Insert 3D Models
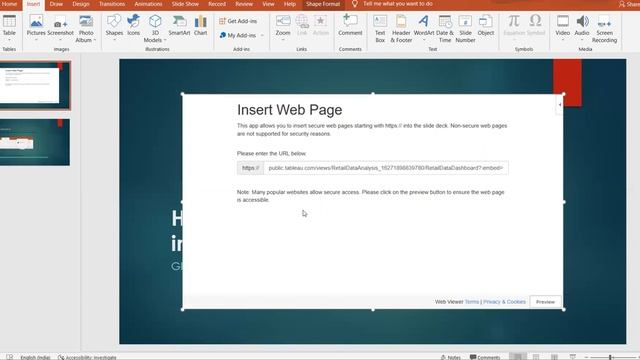The height and width of the screenshot is (360, 640). tap(155, 28)
